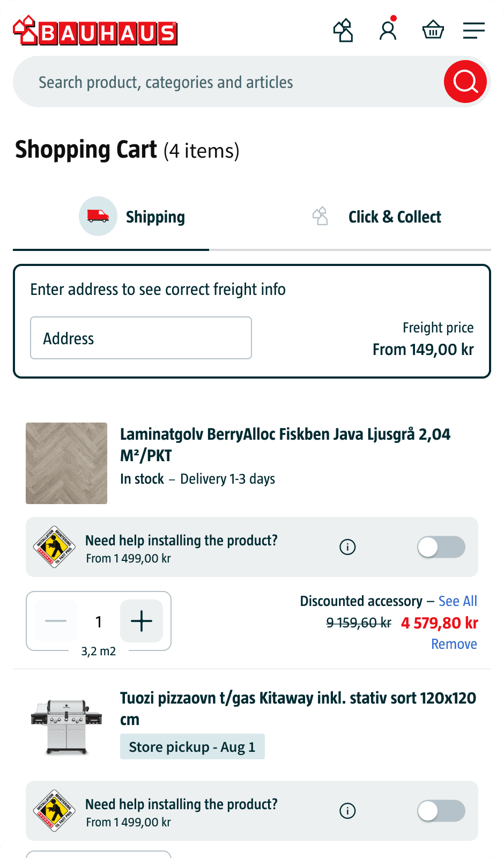Viewport: 504px width, 858px height.
Task: Select the Shipping tab
Action: click(133, 217)
